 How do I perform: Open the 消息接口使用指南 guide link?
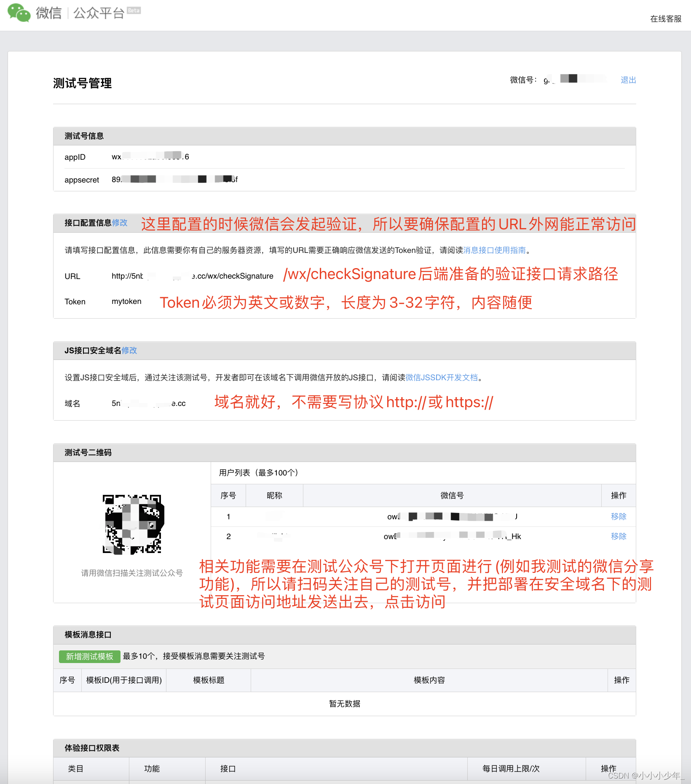click(x=494, y=250)
